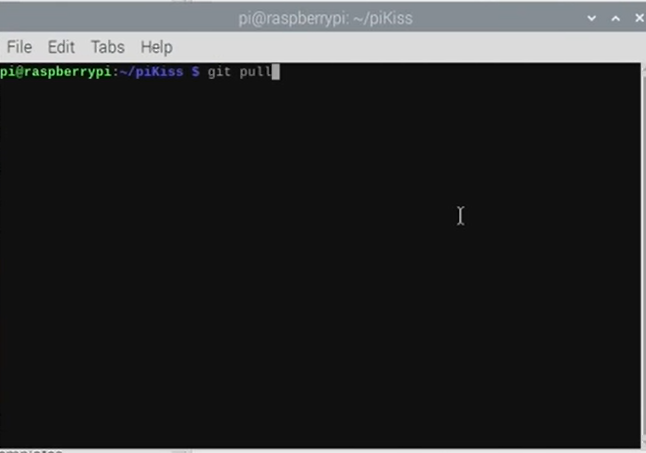Click the terminal's vertical scrollbar track
Image resolution: width=646 pixels, height=453 pixels.
[x=644, y=255]
